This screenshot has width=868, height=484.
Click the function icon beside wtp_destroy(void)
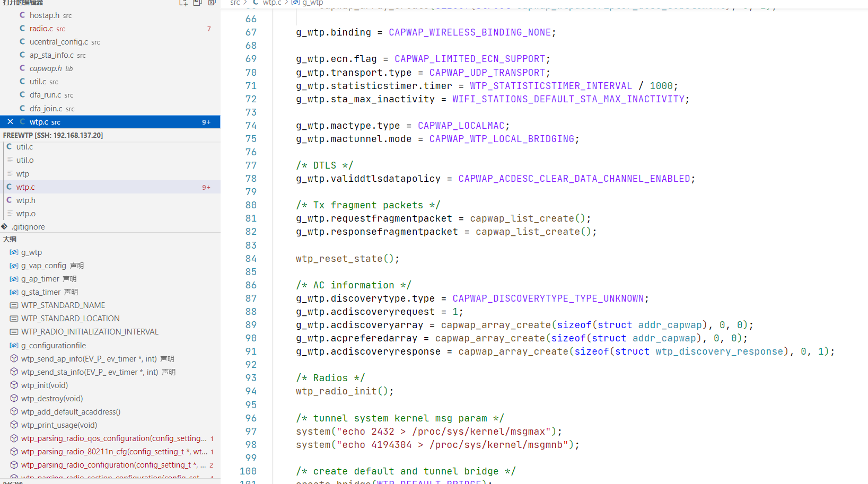tap(14, 399)
